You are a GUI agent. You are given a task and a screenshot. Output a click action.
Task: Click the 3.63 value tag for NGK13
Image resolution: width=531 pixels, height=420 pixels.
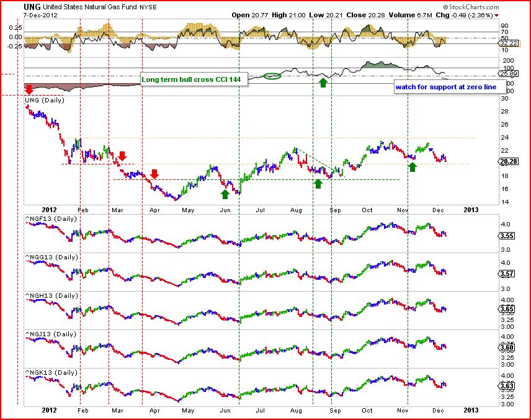point(507,386)
